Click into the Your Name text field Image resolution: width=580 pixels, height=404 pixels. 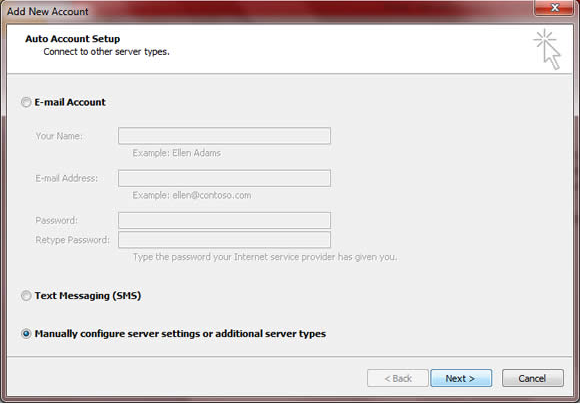coord(224,136)
